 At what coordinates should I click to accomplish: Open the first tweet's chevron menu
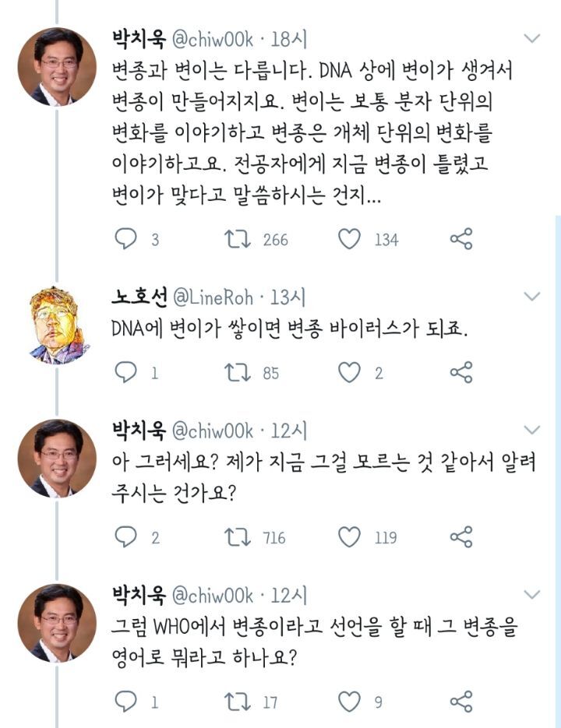[532, 38]
